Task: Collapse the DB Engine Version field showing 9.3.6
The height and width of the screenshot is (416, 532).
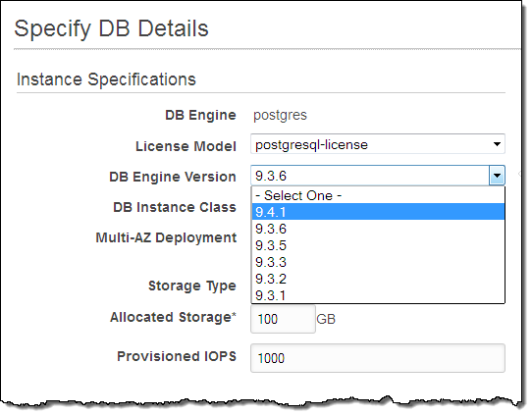Action: click(x=378, y=176)
